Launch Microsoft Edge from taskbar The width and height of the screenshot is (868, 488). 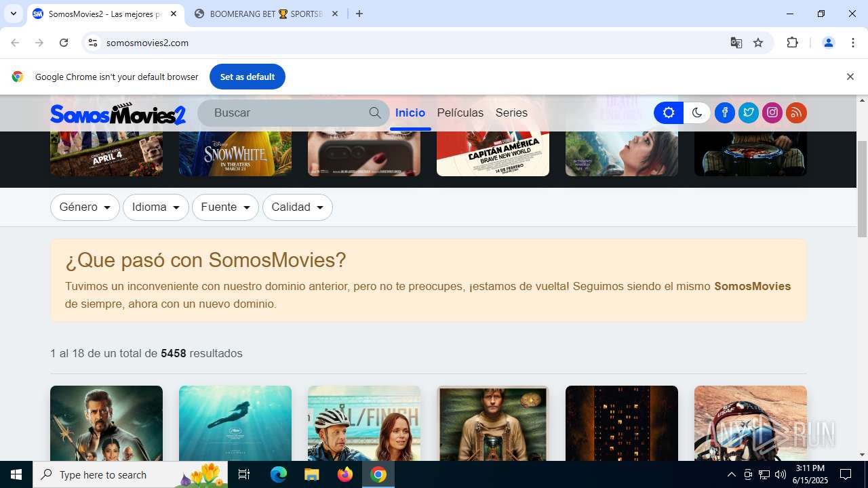(x=279, y=474)
